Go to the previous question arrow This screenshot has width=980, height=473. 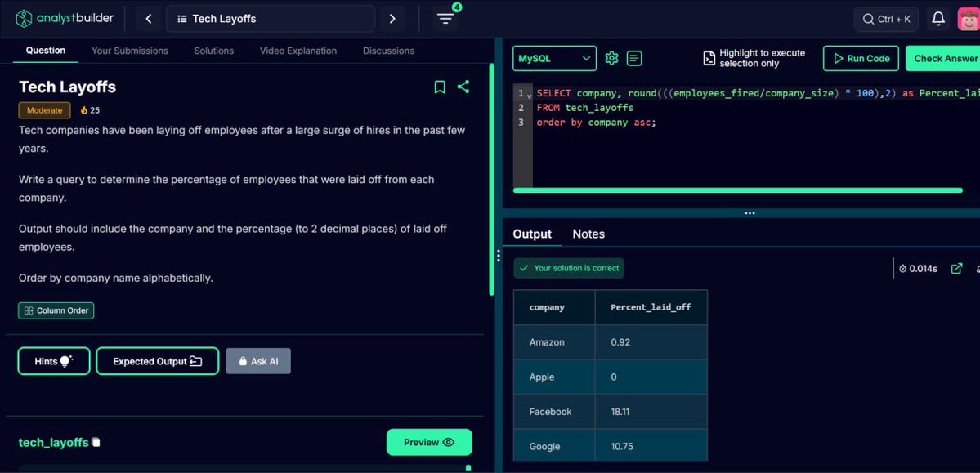(149, 19)
